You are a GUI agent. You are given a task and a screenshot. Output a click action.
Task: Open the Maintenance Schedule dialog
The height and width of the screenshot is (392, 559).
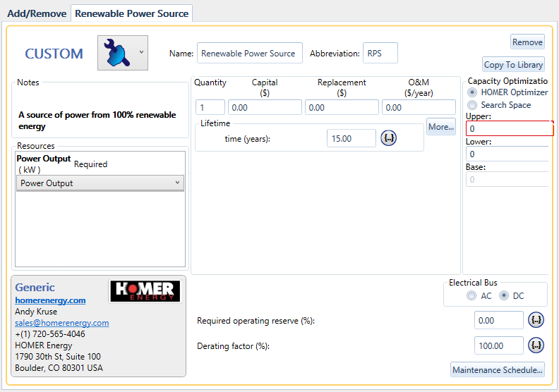point(498,370)
